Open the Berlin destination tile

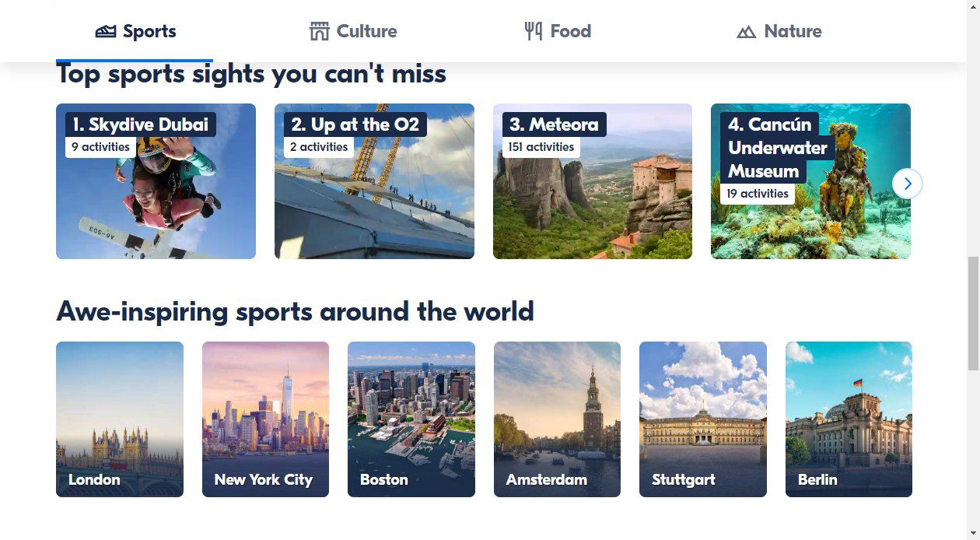[849, 419]
